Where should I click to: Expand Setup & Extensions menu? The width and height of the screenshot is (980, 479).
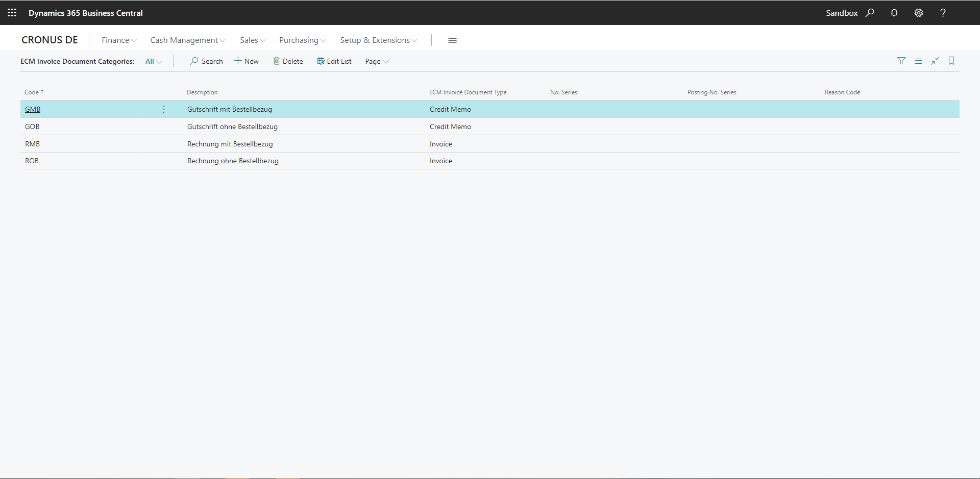click(379, 40)
